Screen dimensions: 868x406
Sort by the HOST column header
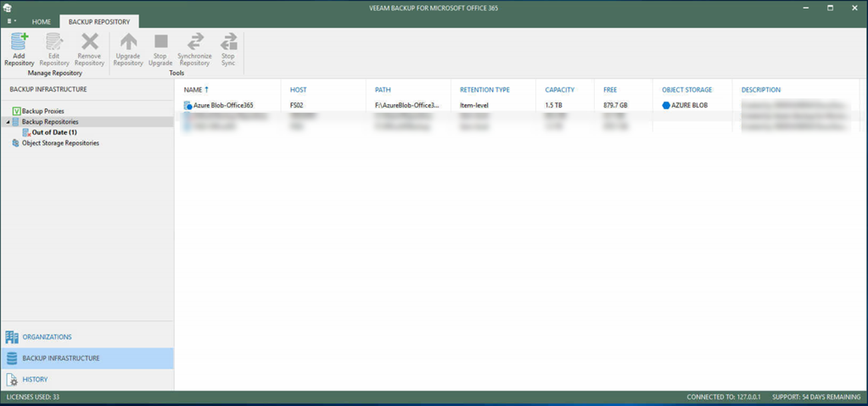[x=299, y=90]
